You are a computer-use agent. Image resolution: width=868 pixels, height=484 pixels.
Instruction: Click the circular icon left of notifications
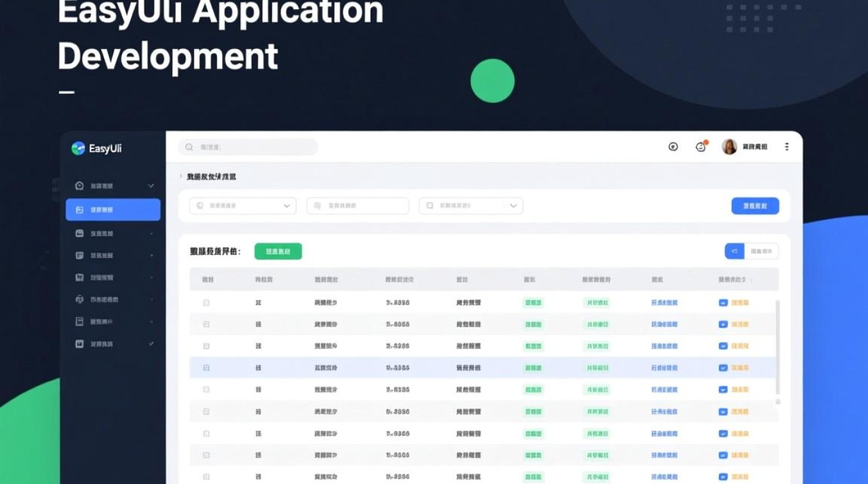673,147
